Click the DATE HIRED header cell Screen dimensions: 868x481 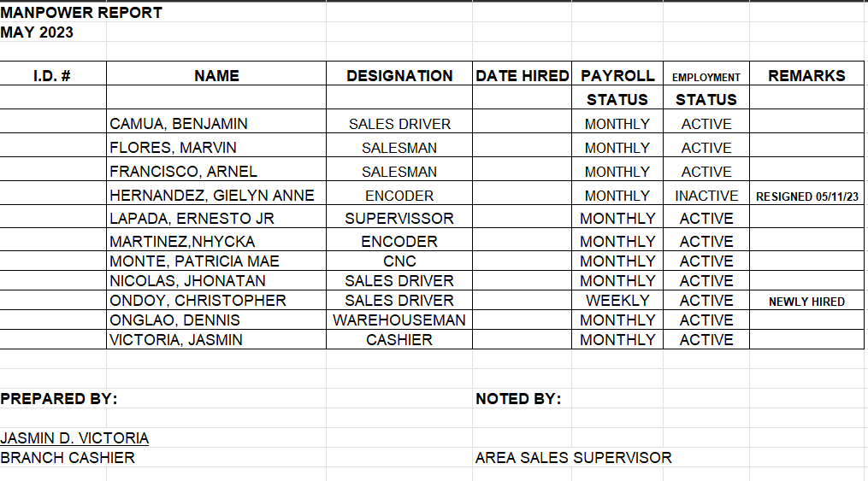point(522,73)
